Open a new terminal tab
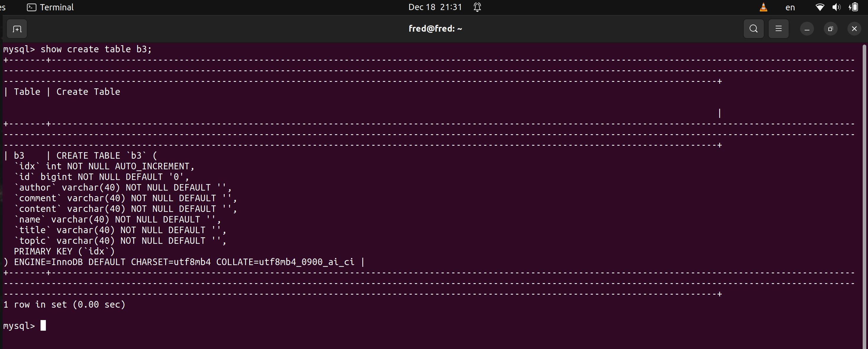The height and width of the screenshot is (349, 868). point(17,29)
